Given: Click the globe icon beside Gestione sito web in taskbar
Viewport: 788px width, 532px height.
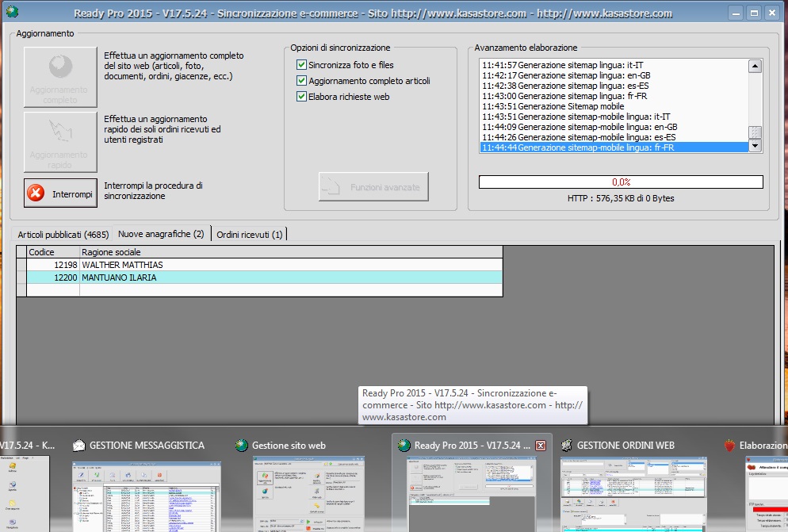Looking at the screenshot, I should coord(242,446).
